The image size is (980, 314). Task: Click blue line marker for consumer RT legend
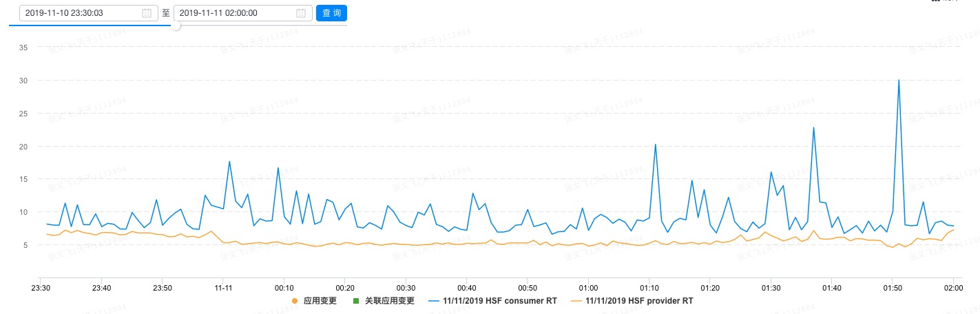pyautogui.click(x=434, y=301)
